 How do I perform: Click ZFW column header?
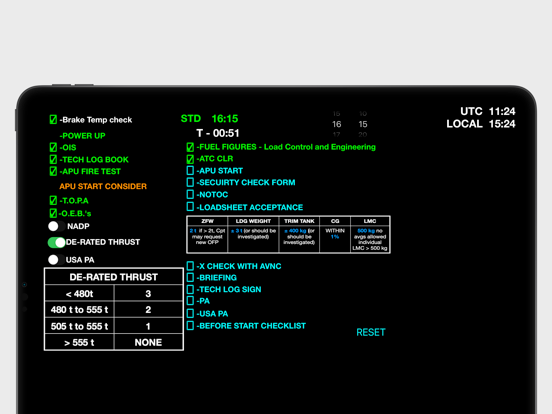tap(207, 221)
